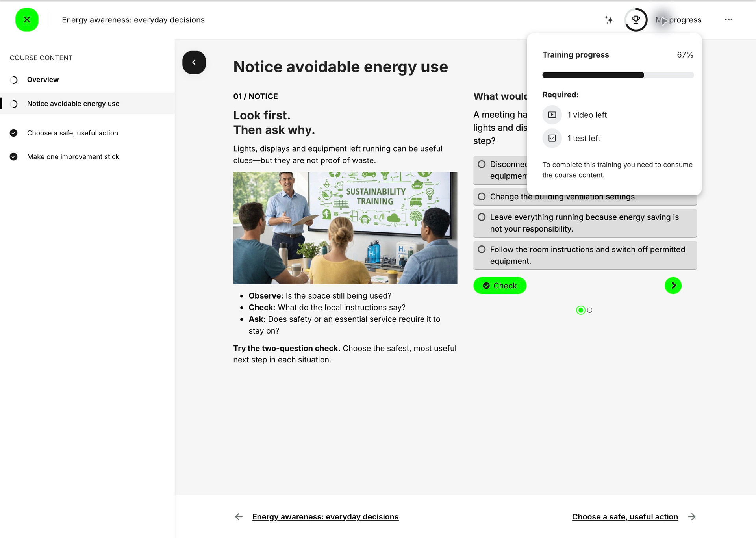Open 'Energy awareness: everyday decisions' footer link

[x=325, y=517]
